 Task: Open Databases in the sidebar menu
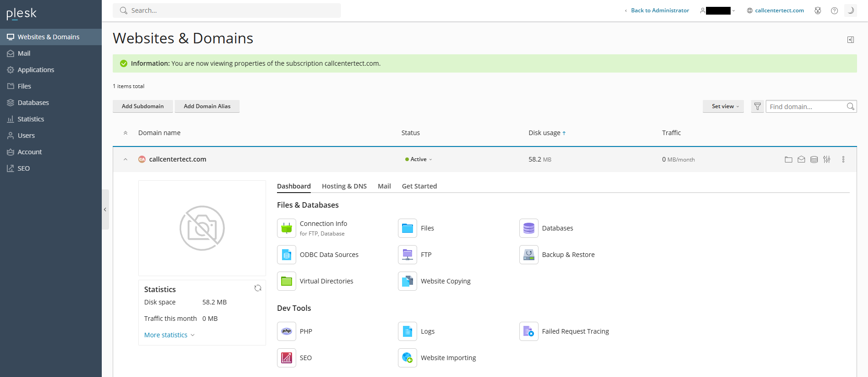(33, 103)
